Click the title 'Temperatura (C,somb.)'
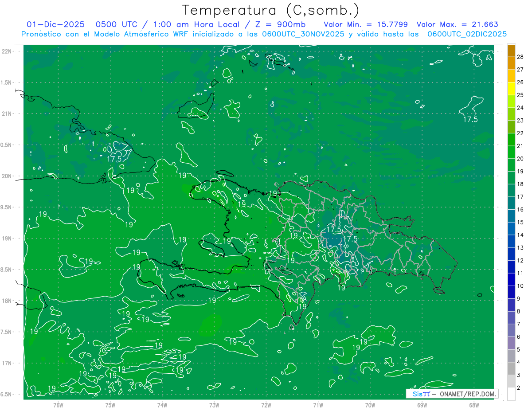Viewport: 532px width, 411px height. coord(271,10)
